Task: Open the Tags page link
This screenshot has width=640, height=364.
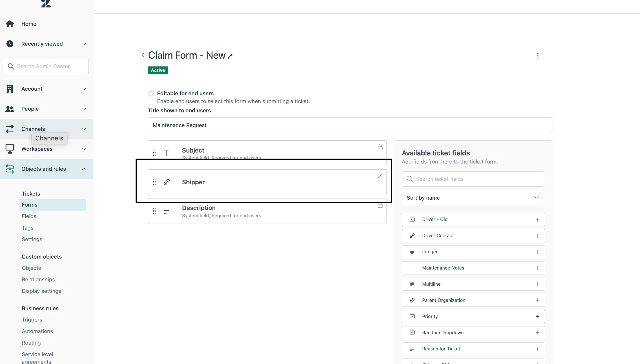Action: pos(27,228)
